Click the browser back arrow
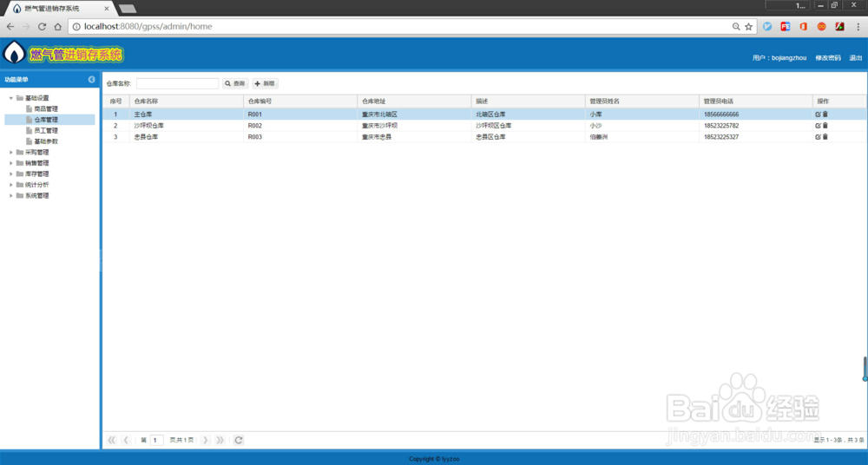868x465 pixels. [10, 27]
